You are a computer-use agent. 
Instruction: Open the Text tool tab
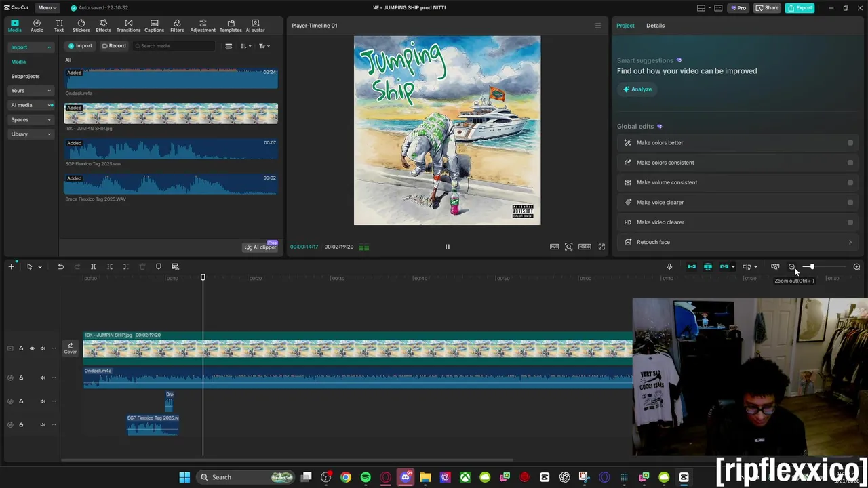click(x=59, y=26)
